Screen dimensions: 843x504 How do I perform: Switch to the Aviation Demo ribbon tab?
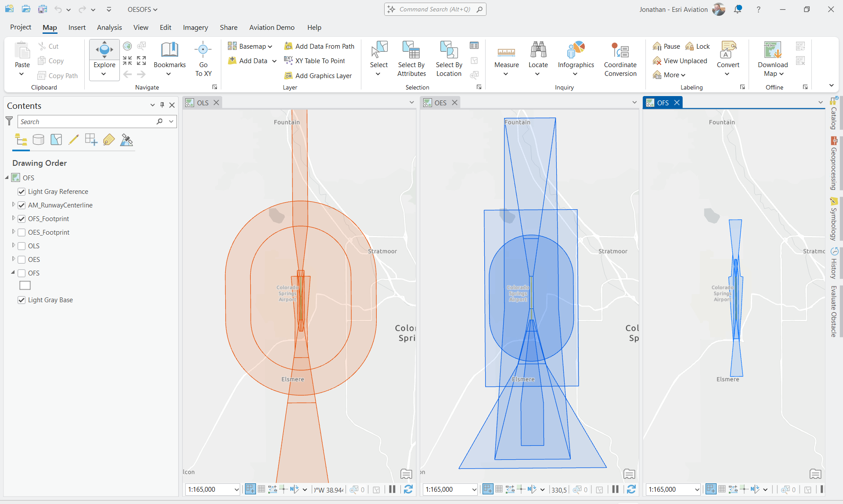tap(272, 27)
